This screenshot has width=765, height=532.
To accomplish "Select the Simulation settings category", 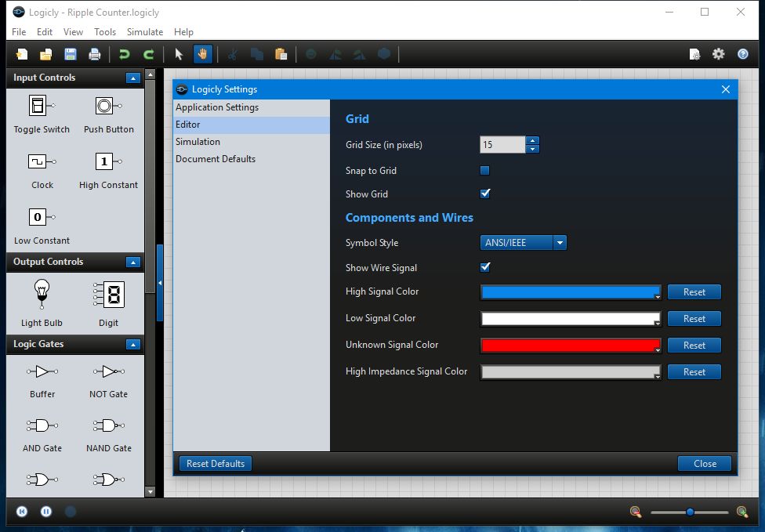I will coord(252,142).
